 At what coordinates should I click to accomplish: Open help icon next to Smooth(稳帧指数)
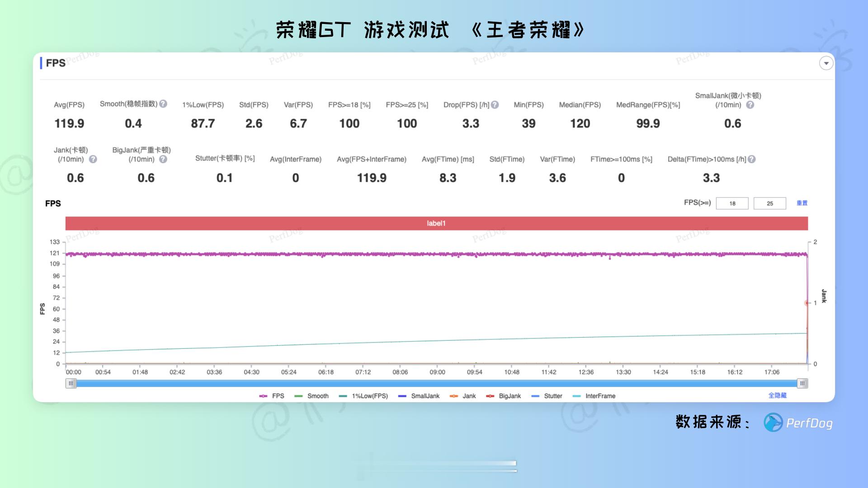click(x=163, y=104)
